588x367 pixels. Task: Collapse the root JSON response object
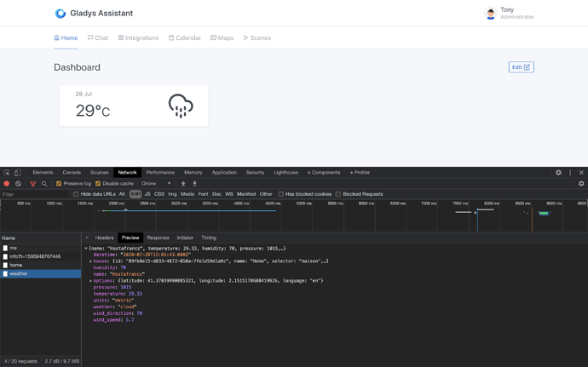[x=86, y=249]
